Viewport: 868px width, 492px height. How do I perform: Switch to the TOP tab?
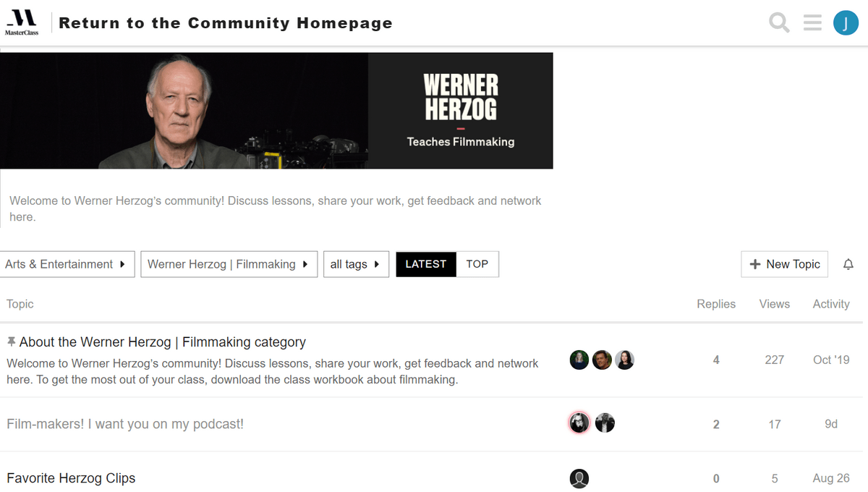tap(477, 264)
